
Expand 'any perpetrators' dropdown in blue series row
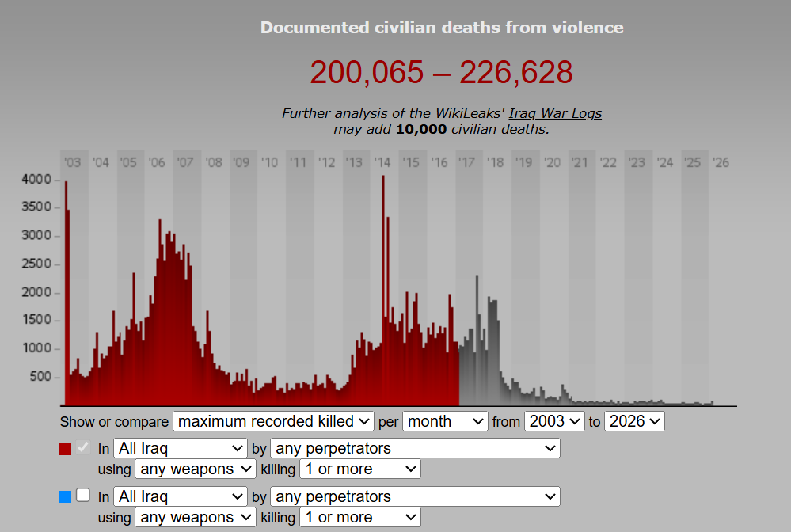point(415,496)
